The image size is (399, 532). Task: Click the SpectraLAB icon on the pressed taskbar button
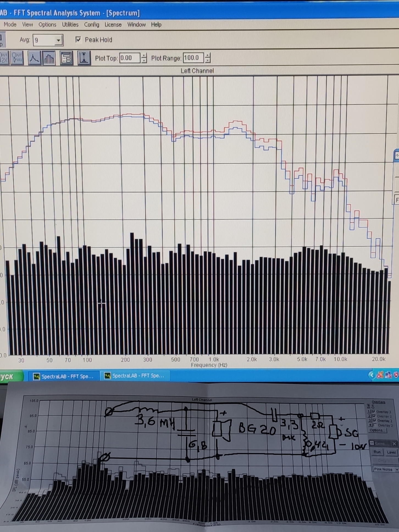pos(36,376)
